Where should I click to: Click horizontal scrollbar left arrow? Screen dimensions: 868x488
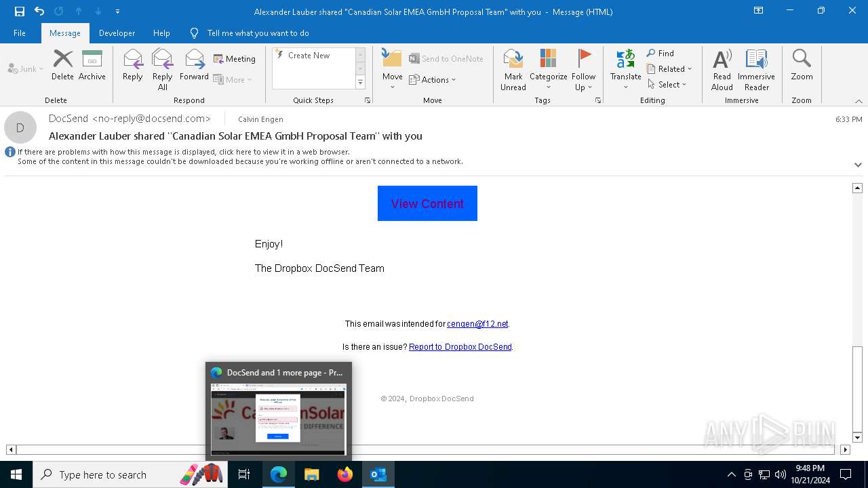click(11, 449)
